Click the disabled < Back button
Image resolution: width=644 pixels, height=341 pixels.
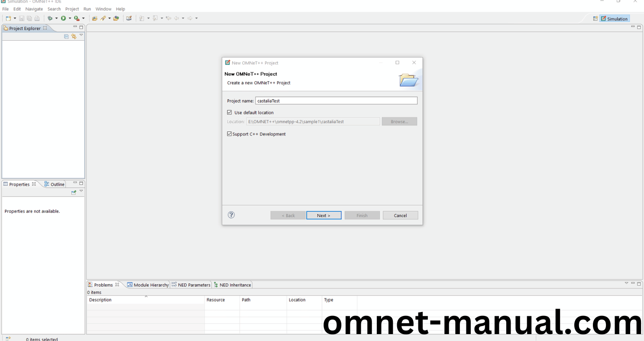pyautogui.click(x=288, y=216)
